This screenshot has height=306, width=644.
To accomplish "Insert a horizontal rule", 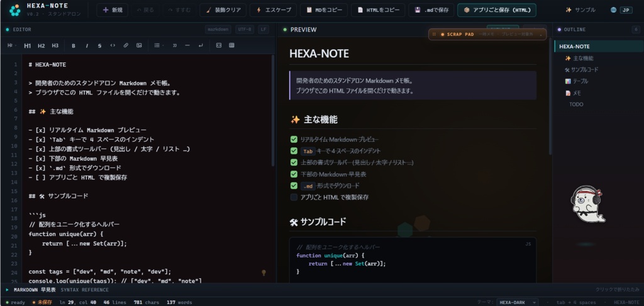I will (187, 45).
